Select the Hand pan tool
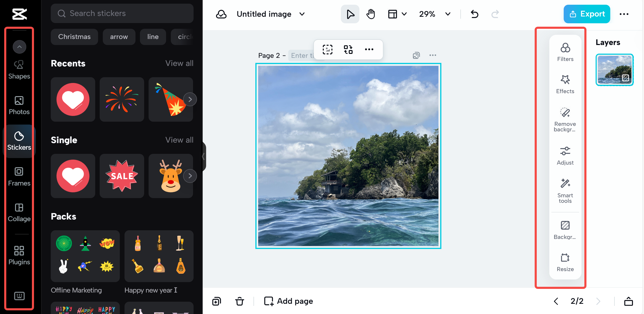 click(371, 14)
